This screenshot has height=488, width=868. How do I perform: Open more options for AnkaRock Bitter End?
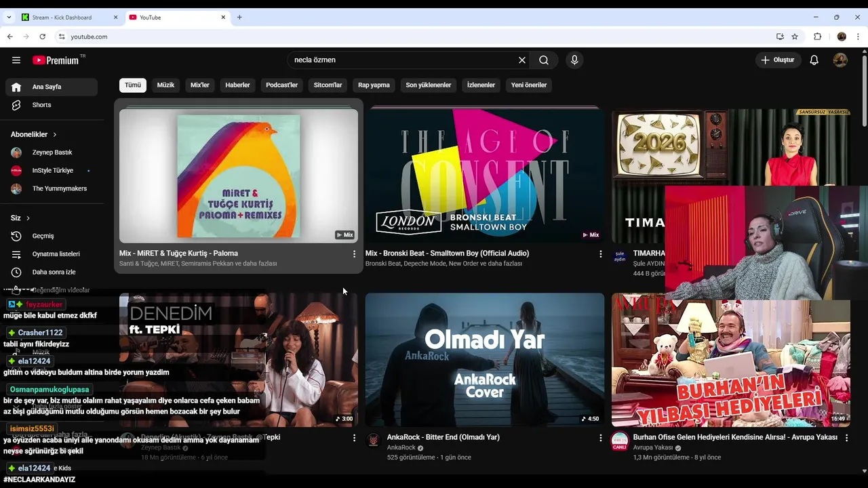pos(600,439)
